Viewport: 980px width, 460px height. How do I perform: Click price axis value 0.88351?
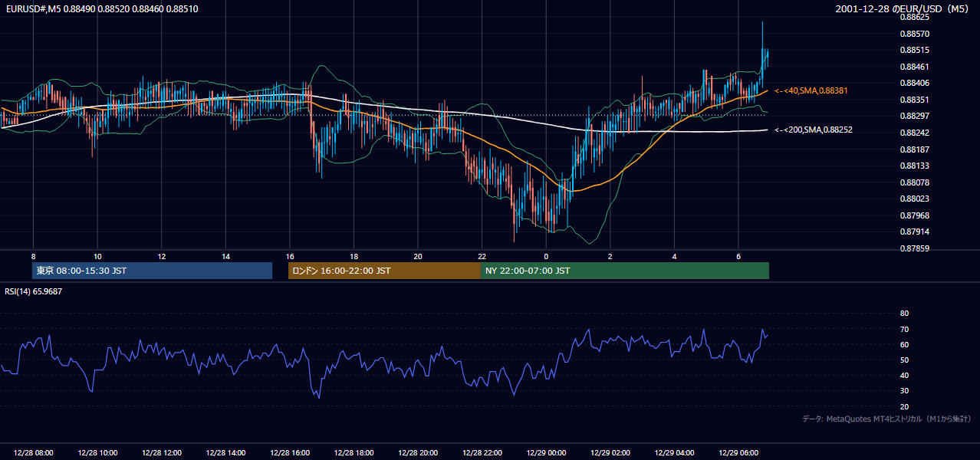(x=914, y=100)
